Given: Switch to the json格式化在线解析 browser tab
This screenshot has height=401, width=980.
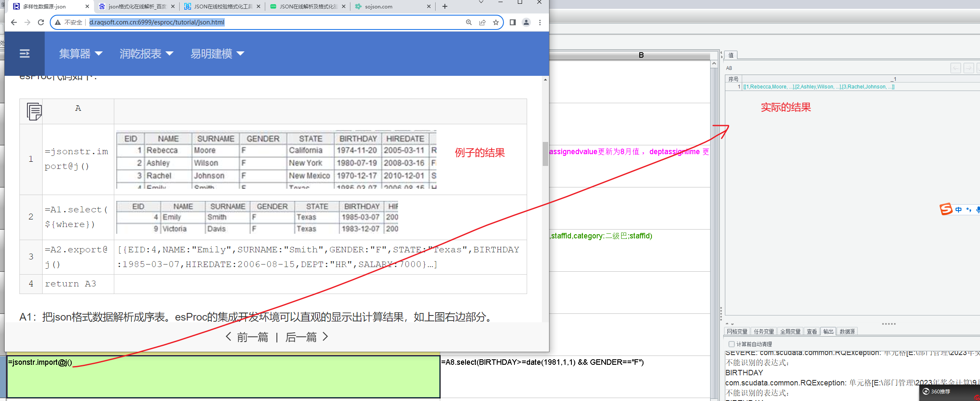Looking at the screenshot, I should pyautogui.click(x=137, y=6).
